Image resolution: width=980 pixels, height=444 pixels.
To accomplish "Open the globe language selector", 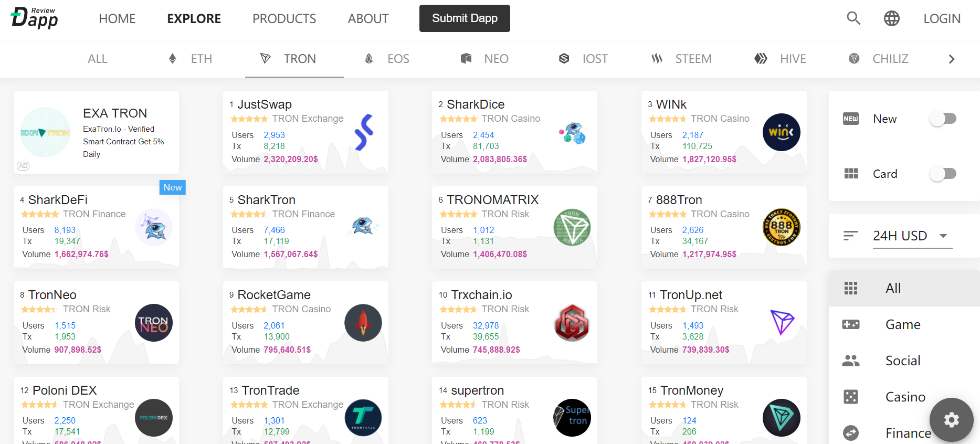I will click(892, 18).
